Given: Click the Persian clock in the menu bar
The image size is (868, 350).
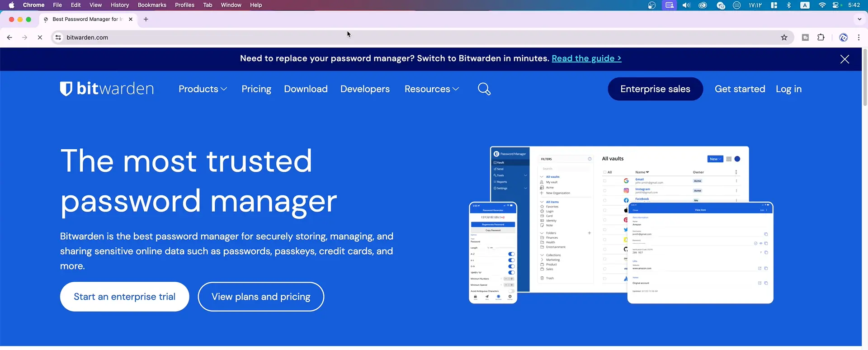Looking at the screenshot, I should tap(755, 5).
